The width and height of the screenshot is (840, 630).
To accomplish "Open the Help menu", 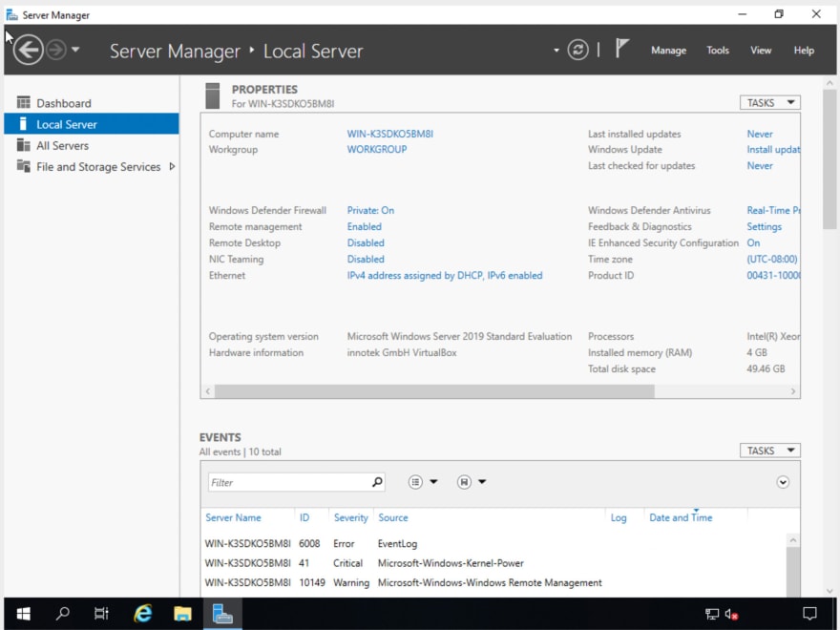I will [804, 51].
